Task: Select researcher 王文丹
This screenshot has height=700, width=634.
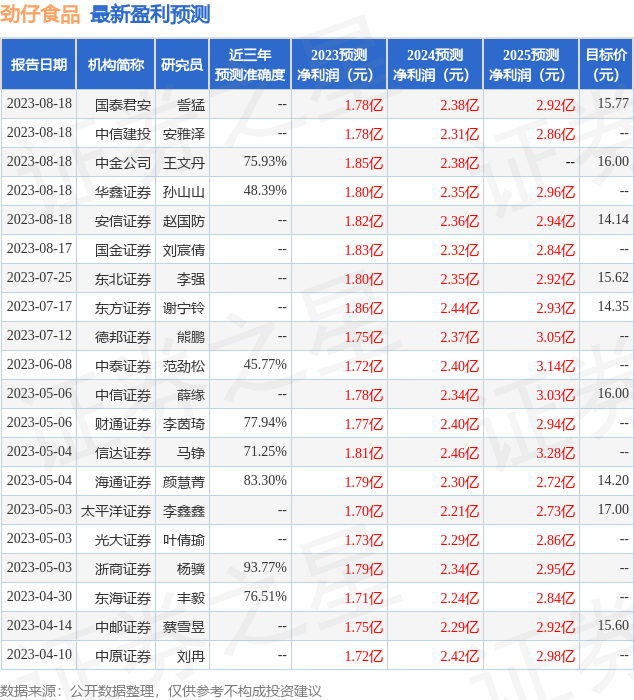Action: (184, 163)
